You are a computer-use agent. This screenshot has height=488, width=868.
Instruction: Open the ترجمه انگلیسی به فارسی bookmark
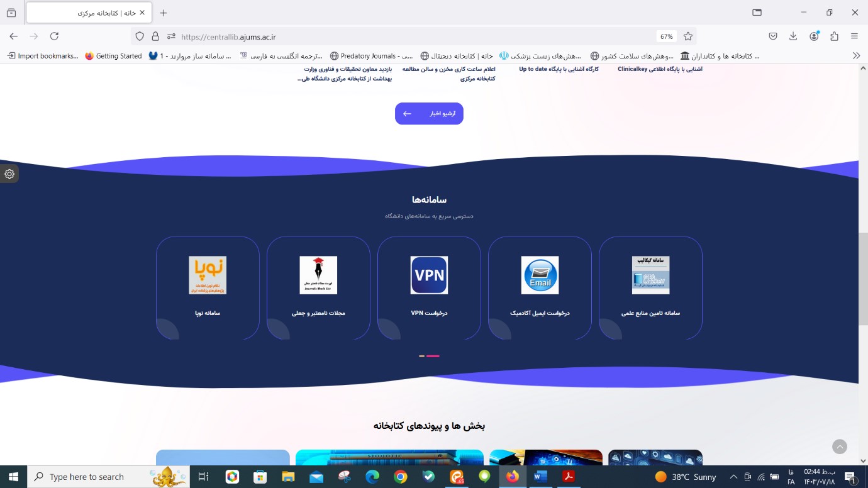(x=281, y=55)
